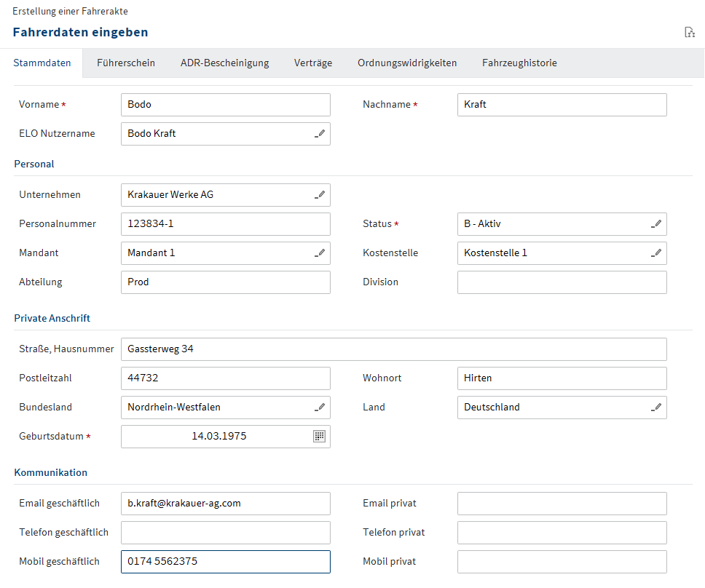
Task: Click into the Vorname input field
Action: tap(225, 105)
